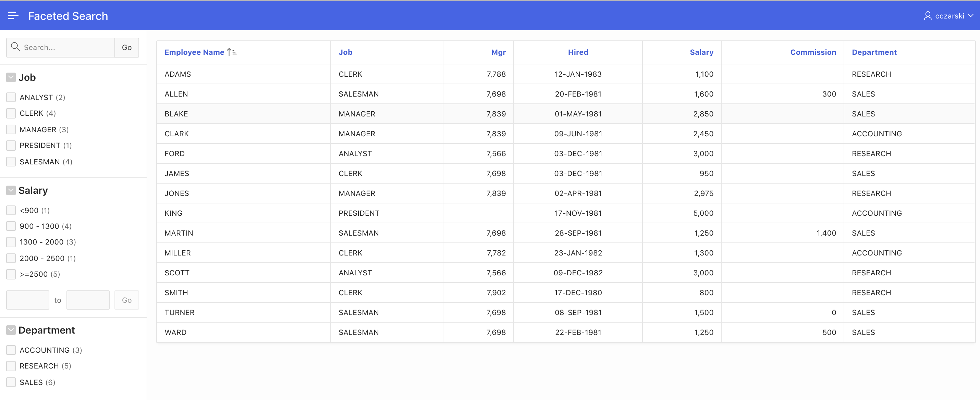This screenshot has width=980, height=400.
Task: Check the SALES department facet
Action: point(11,382)
